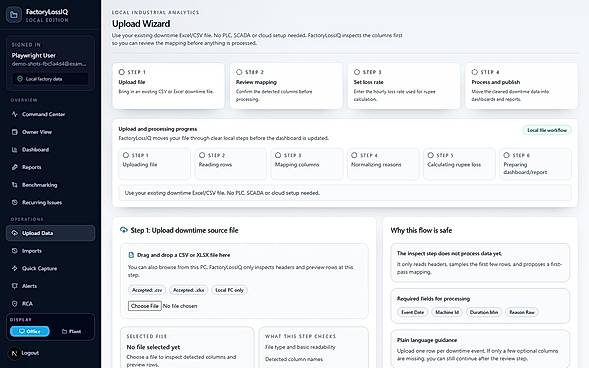Click the N avatar icon beside Logout
The height and width of the screenshot is (368, 589).
[x=14, y=353]
